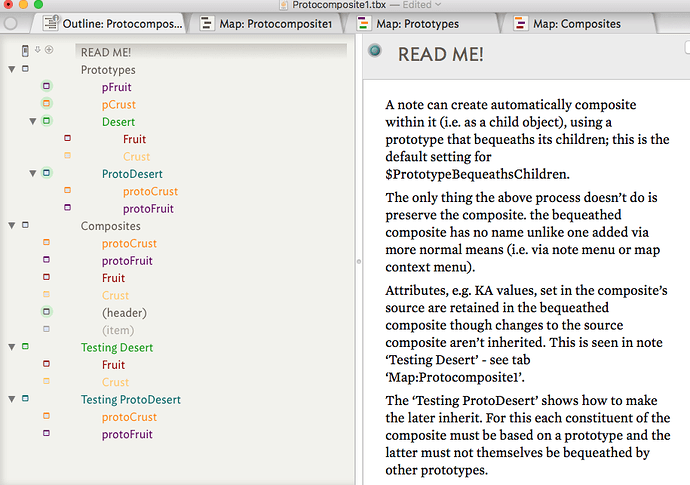Select Crust under Testing Desert

115,382
